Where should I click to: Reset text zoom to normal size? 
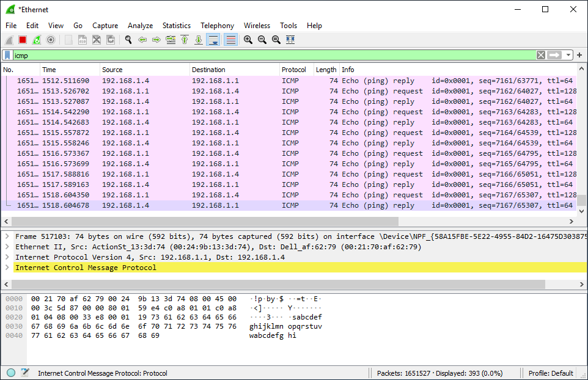(276, 40)
